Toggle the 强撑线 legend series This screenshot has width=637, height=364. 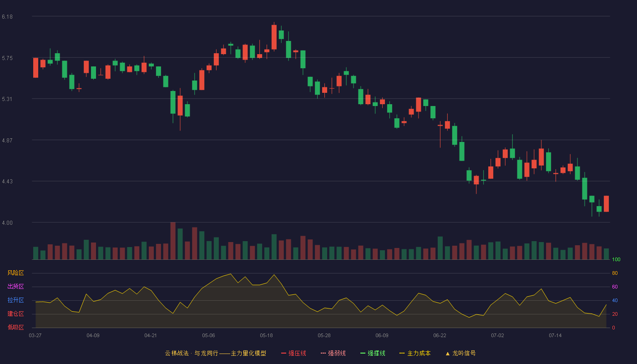click(373, 353)
